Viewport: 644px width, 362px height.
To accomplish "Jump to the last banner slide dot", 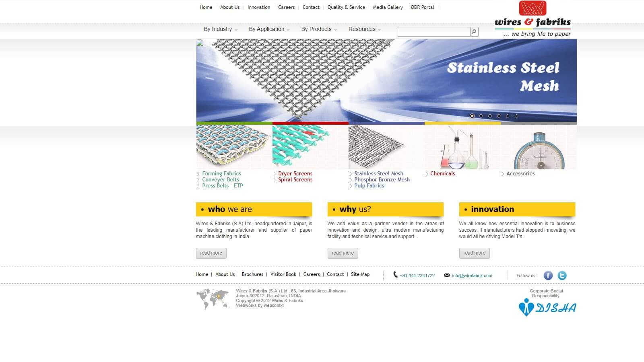I will point(516,116).
